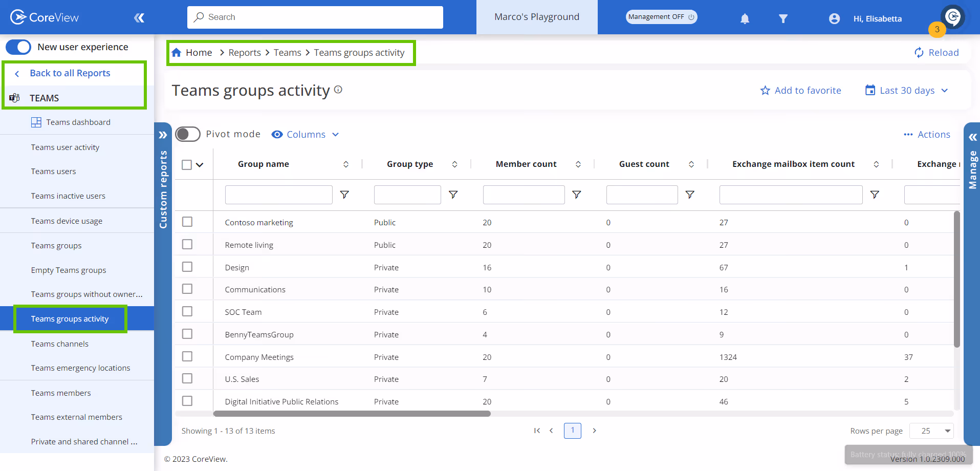Screen dimensions: 980x471
Task: Go Back to all Reports
Action: (x=70, y=73)
